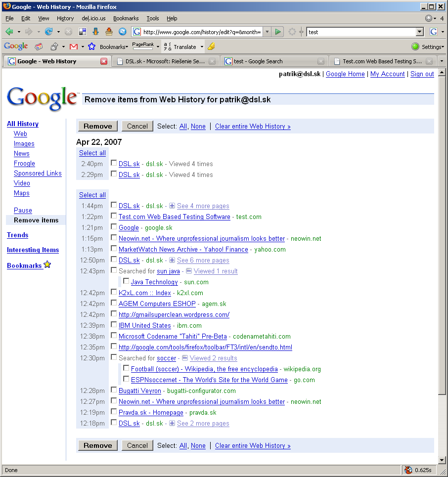448x477 pixels.
Task: Click the blue down-arrow Downloads icon
Action: (95, 32)
